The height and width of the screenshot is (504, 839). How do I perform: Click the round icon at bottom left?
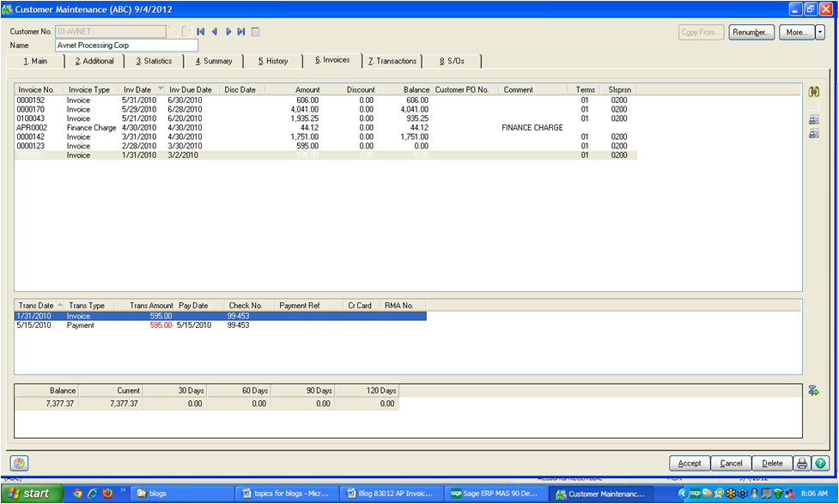(19, 463)
